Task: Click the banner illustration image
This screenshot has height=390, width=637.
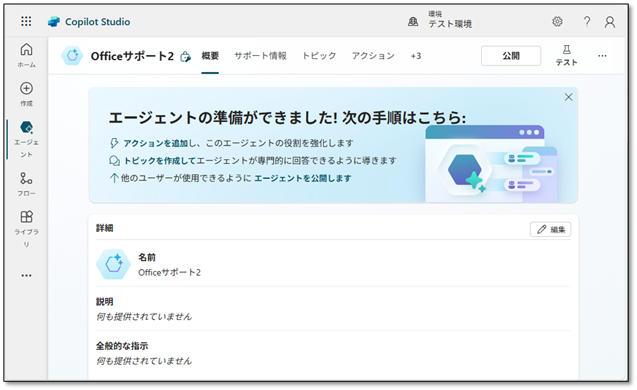Action: coord(491,164)
